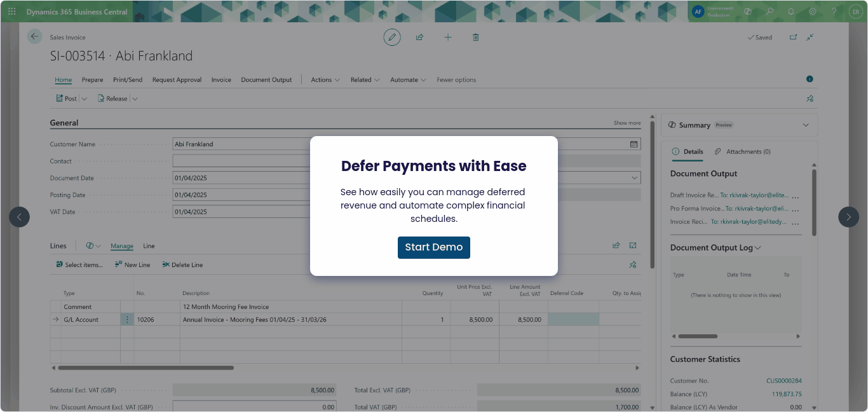Select the Document Output tab
Viewport: 868px width, 412px height.
(x=266, y=80)
